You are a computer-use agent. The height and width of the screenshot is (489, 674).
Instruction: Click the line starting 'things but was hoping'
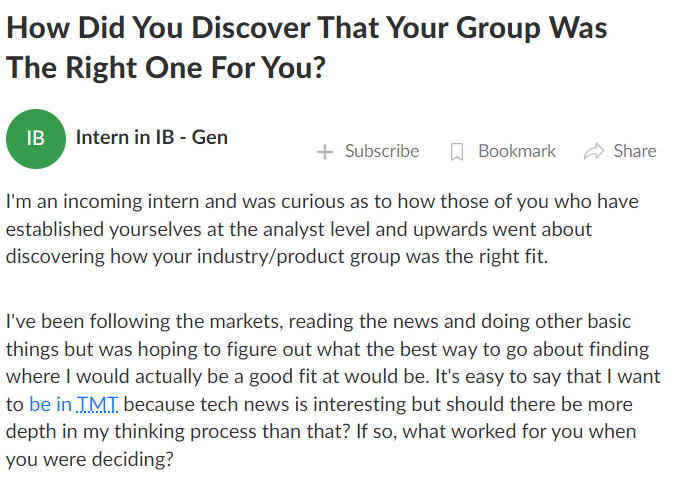(328, 349)
